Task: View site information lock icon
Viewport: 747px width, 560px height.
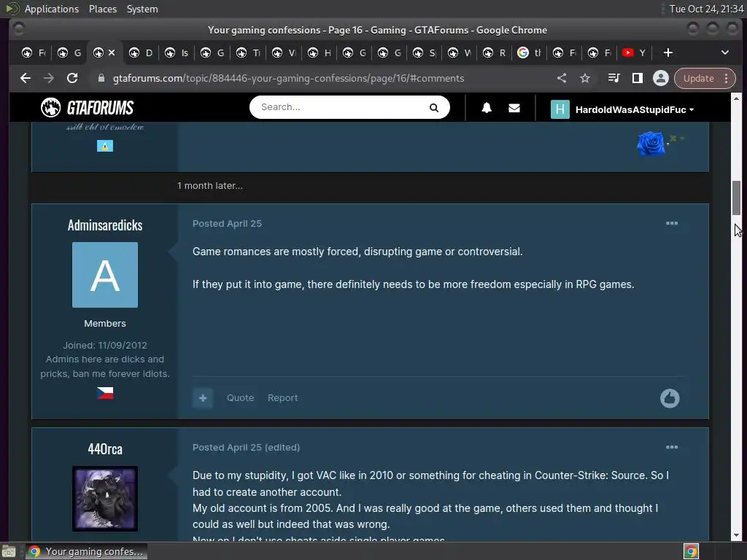Action: [x=101, y=78]
